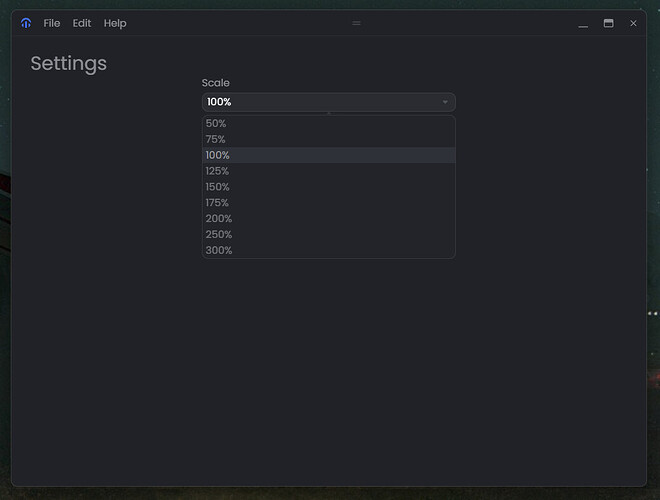The width and height of the screenshot is (660, 500).
Task: Open the Help menu
Action: tap(115, 23)
